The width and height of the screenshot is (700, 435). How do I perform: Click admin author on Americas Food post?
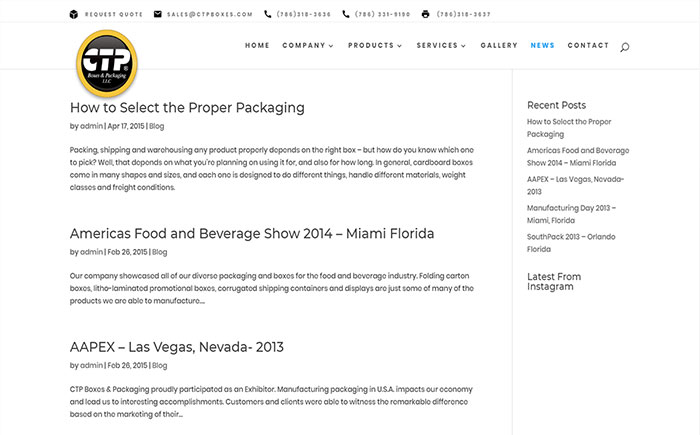(x=92, y=252)
